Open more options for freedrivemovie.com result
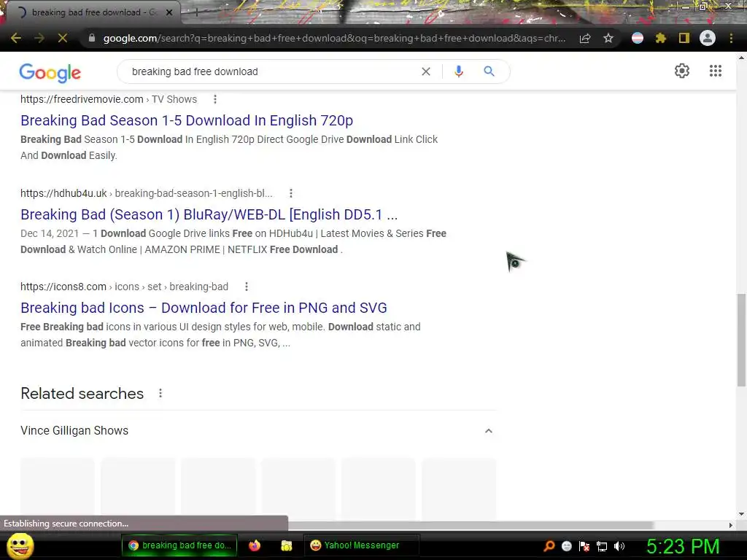This screenshot has width=747, height=560. [215, 99]
